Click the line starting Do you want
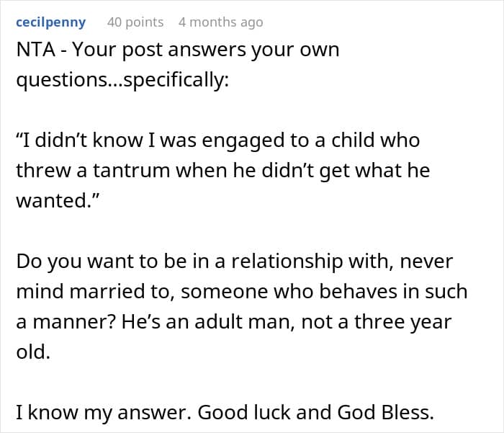Screen dimensions: 504x433 (234, 262)
